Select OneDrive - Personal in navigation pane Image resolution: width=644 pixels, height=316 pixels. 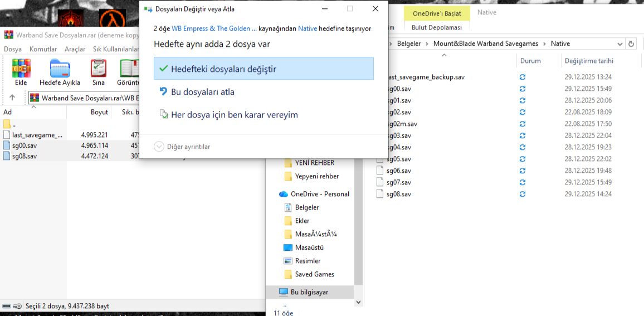[x=314, y=194]
